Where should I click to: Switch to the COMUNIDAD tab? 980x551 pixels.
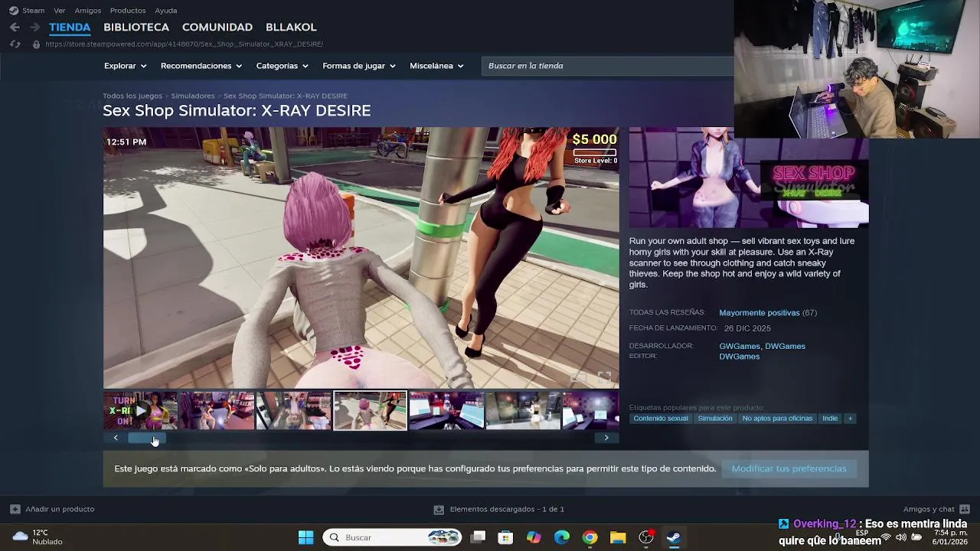point(217,27)
